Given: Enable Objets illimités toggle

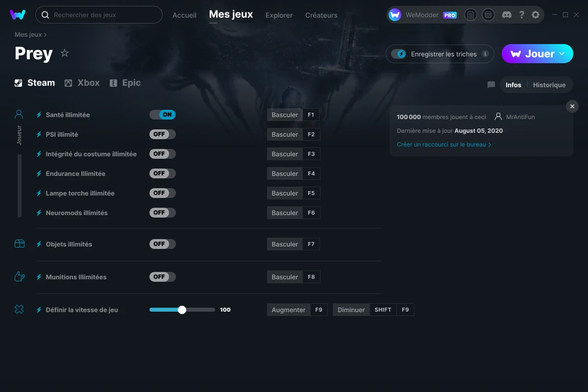Looking at the screenshot, I should click(163, 244).
